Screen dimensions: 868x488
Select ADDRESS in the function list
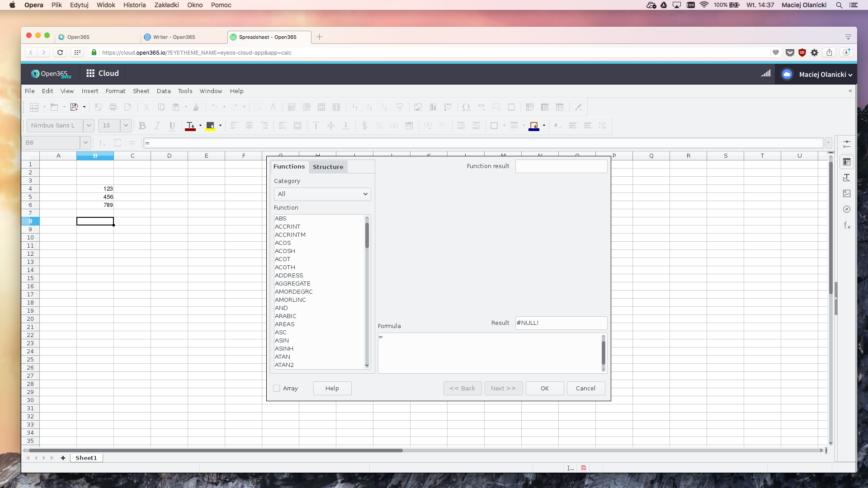click(289, 276)
